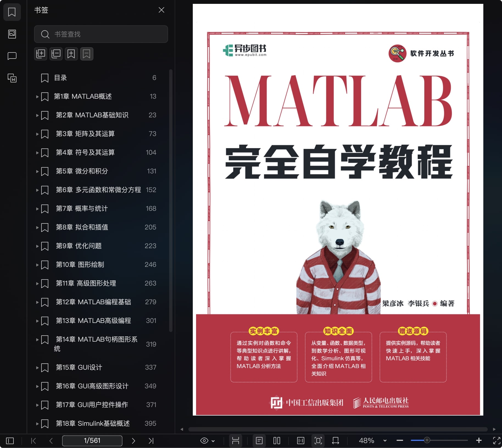Toggle fit page view
This screenshot has width=502, height=448.
tap(318, 441)
